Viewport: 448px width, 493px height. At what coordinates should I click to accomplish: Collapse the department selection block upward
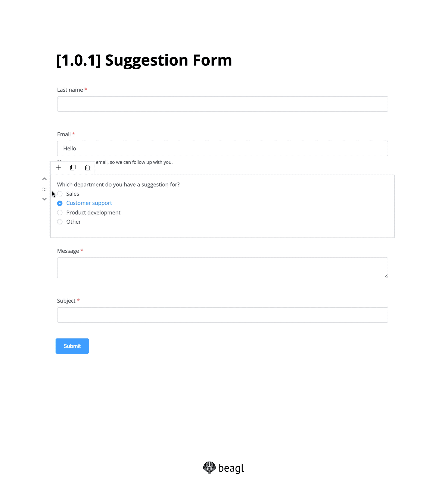coord(44,179)
